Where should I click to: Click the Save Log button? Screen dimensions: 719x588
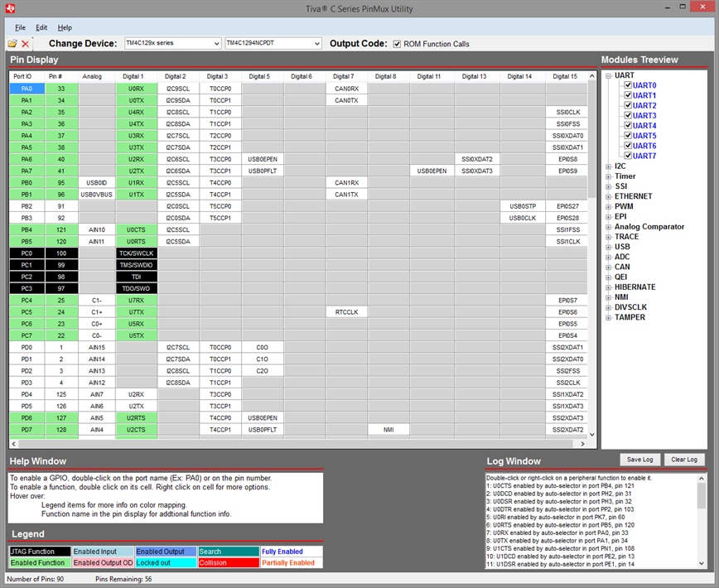tap(639, 459)
